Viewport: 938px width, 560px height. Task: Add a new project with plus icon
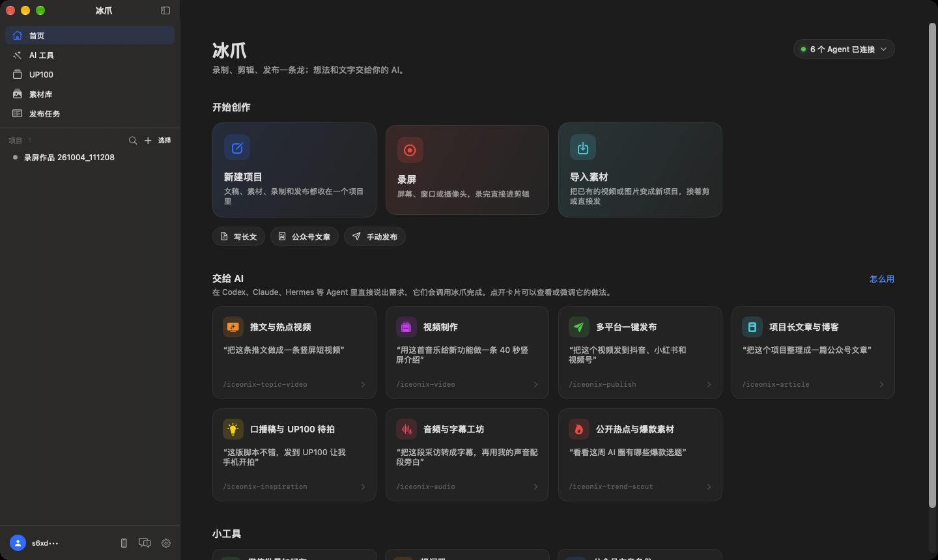148,140
